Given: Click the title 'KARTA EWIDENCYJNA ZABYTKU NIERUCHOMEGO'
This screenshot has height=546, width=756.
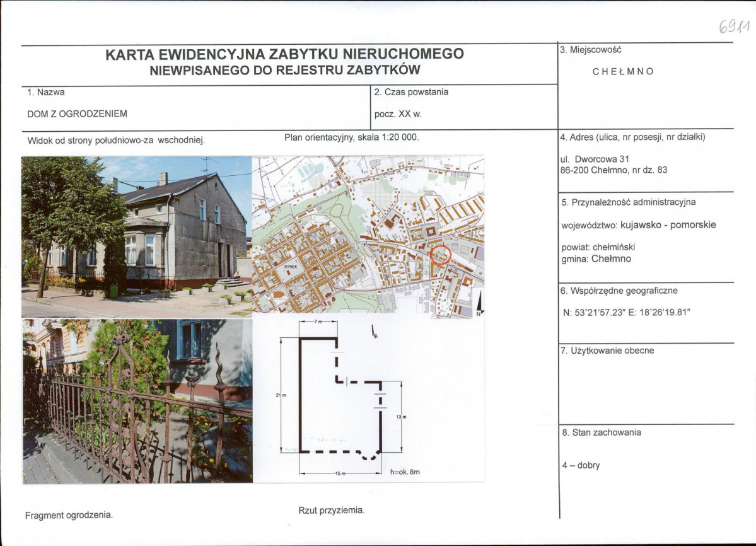Looking at the screenshot, I should pos(284,54).
